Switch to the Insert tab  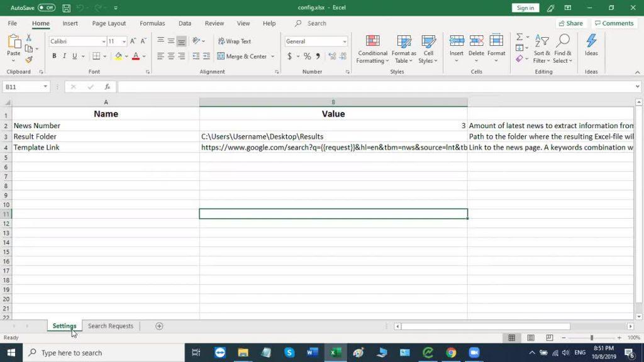(70, 23)
